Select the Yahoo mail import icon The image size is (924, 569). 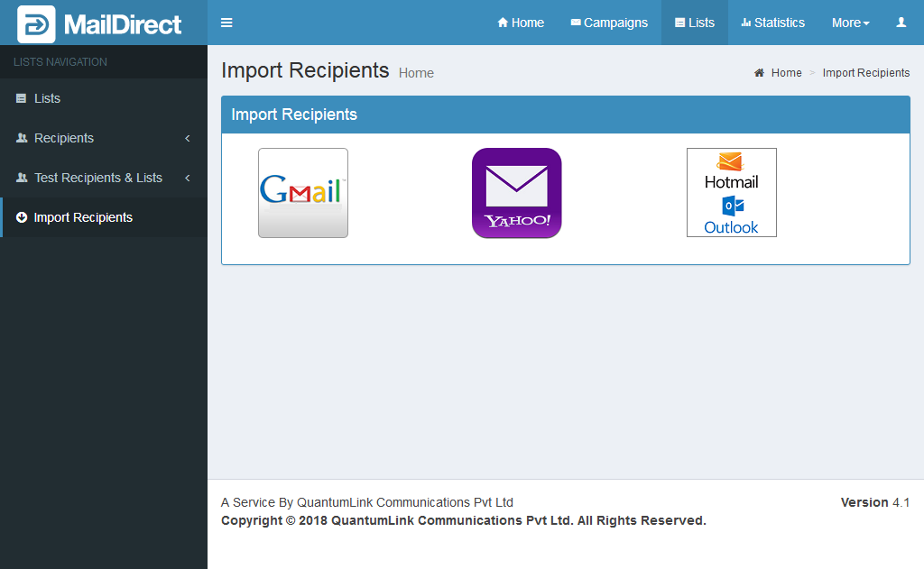point(516,193)
